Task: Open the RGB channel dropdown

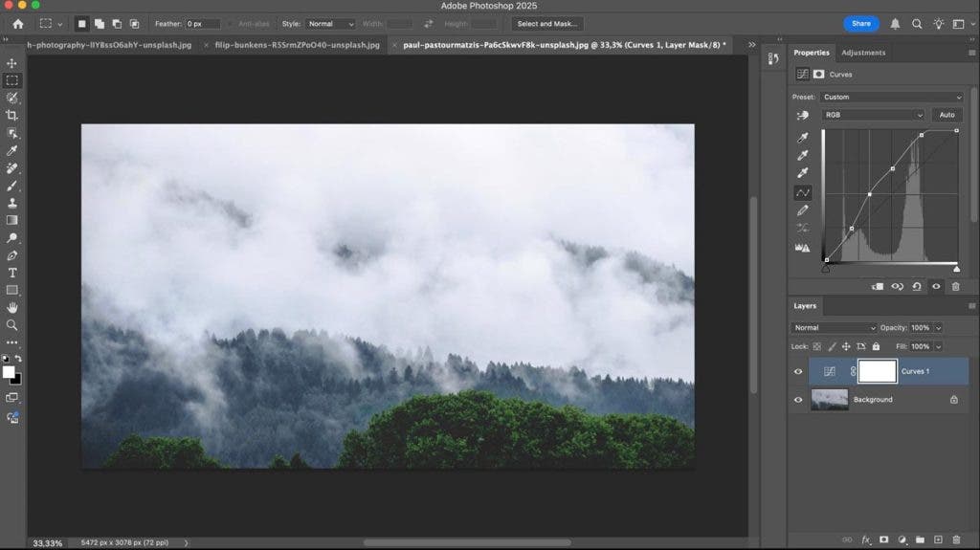Action: click(x=873, y=115)
